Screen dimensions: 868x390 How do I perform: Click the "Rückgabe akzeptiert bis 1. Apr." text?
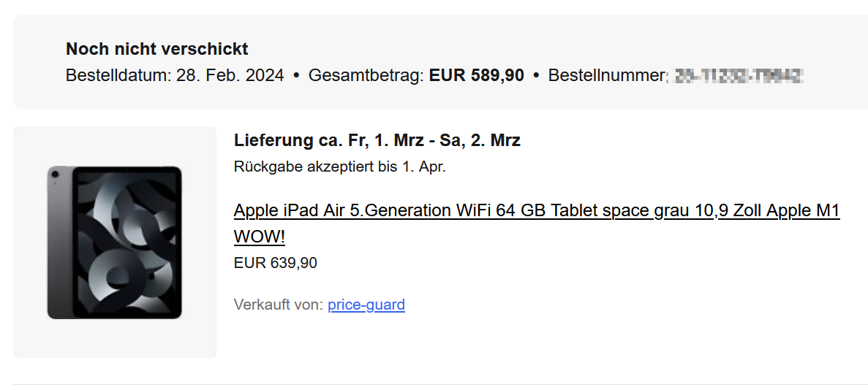pos(340,167)
